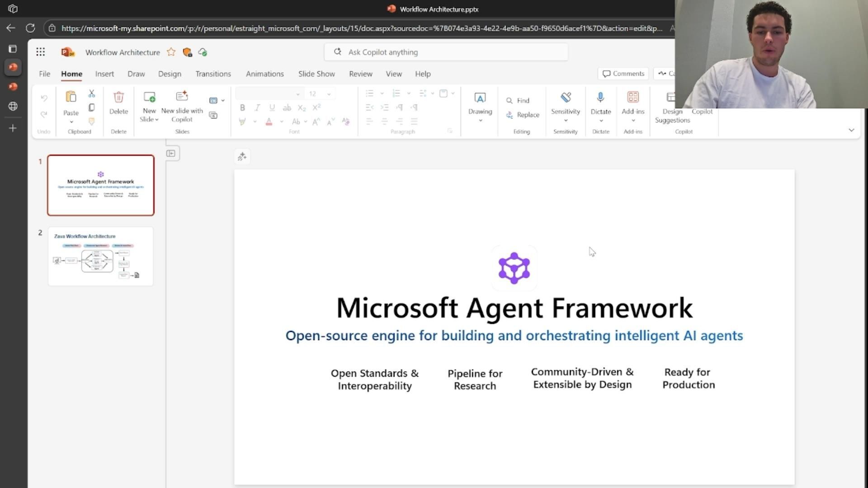The width and height of the screenshot is (868, 488).
Task: Click the Delete slide trash icon
Action: [118, 98]
